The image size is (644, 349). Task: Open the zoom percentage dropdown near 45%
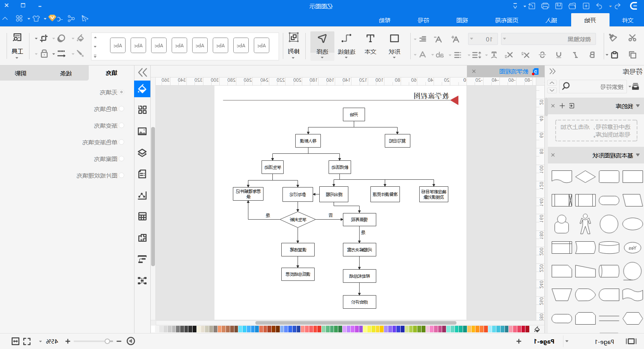40,341
